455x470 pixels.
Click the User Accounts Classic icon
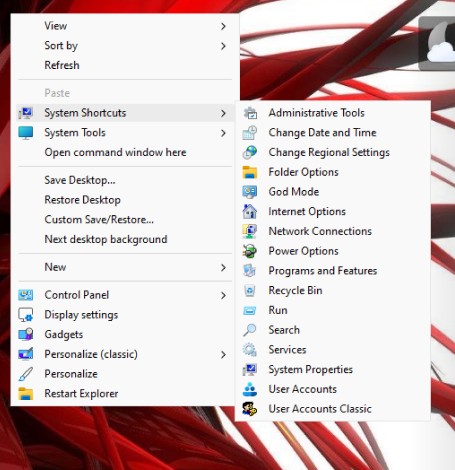click(250, 409)
